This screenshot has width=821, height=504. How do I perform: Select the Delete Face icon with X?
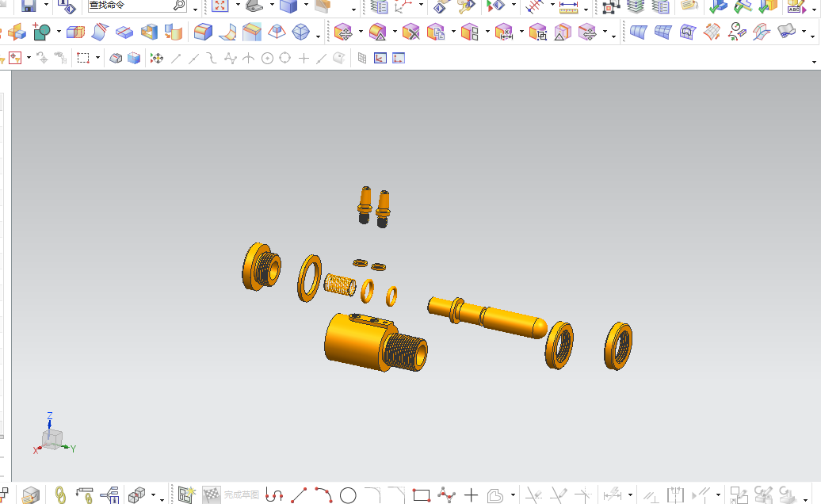[x=411, y=32]
